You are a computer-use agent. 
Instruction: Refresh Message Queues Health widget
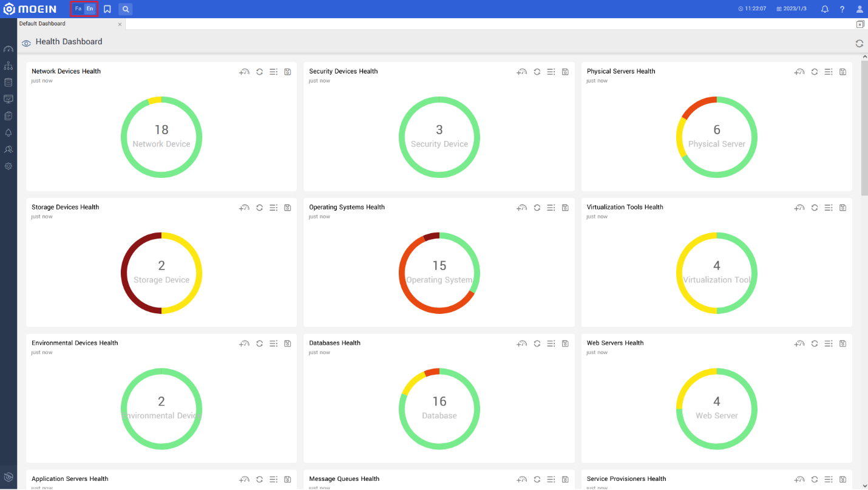[537, 480]
